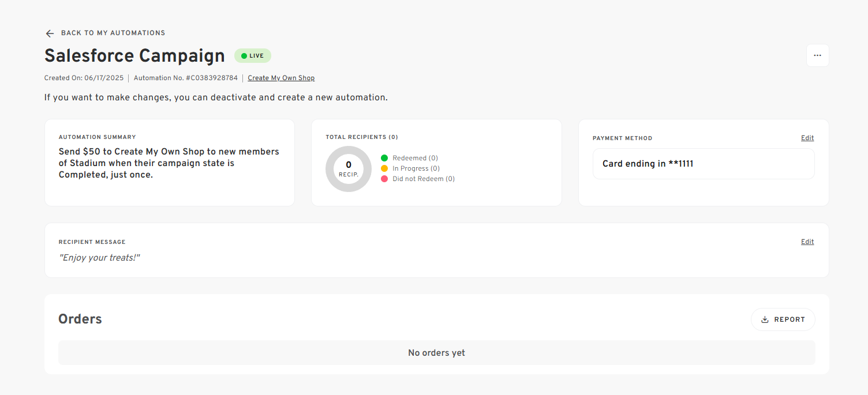Click the Payment Method heading
Screen dimensions: 868x395
[622, 138]
